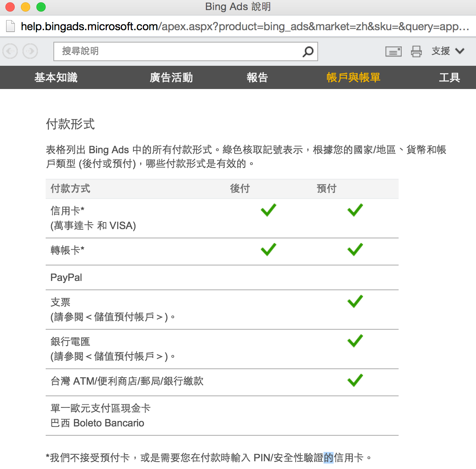Screen dimensions: 476x469
Task: Click 預付 checkmark for 信用卡
Action: tap(355, 210)
